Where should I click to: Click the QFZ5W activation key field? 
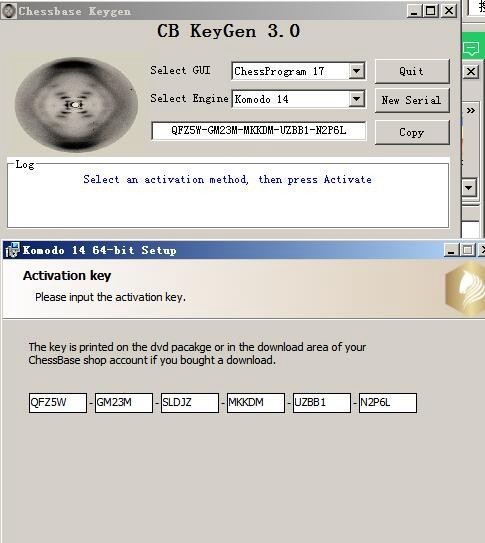pyautogui.click(x=58, y=403)
